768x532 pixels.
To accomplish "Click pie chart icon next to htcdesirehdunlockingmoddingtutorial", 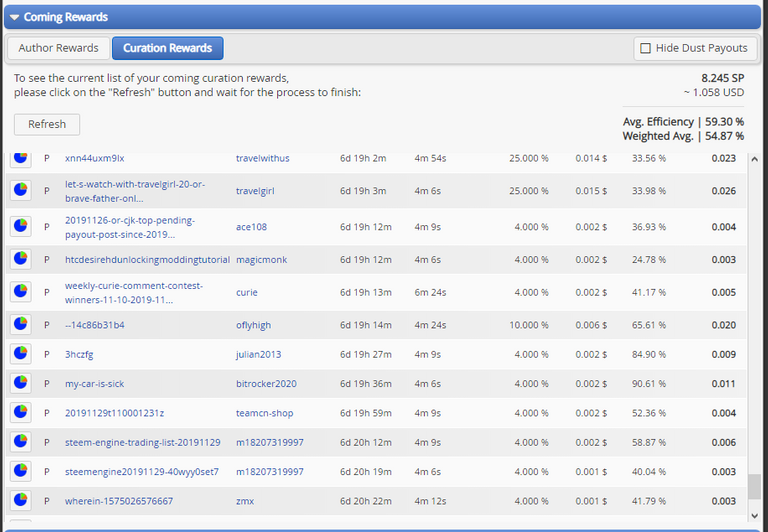I will click(x=20, y=260).
